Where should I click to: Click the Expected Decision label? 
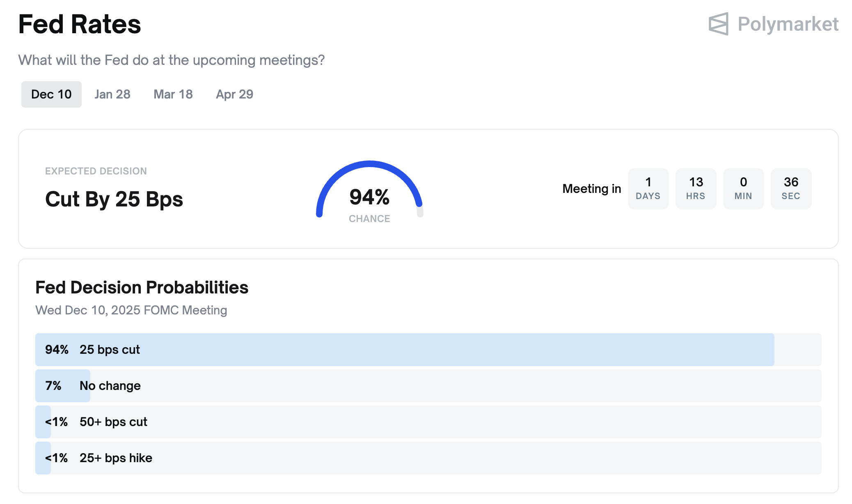[96, 171]
